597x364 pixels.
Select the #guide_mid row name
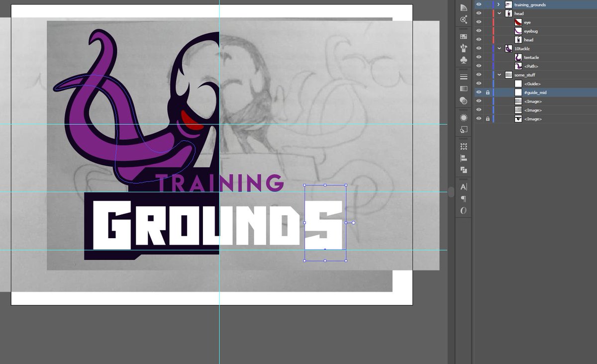[535, 92]
